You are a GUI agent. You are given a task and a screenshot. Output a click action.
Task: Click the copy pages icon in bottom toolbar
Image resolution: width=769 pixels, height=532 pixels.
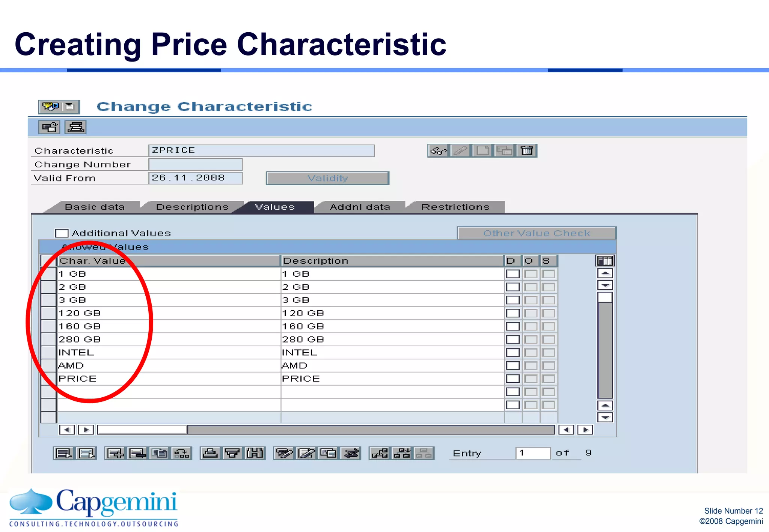coord(160,454)
